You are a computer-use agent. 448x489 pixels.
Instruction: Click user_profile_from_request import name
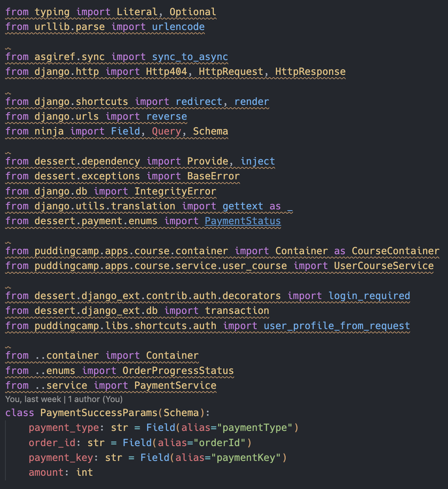[337, 326]
